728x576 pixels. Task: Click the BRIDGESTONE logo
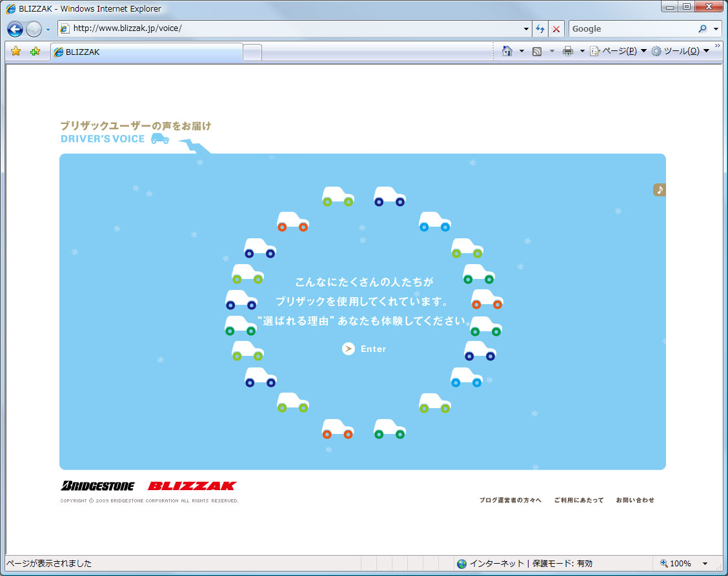point(97,486)
